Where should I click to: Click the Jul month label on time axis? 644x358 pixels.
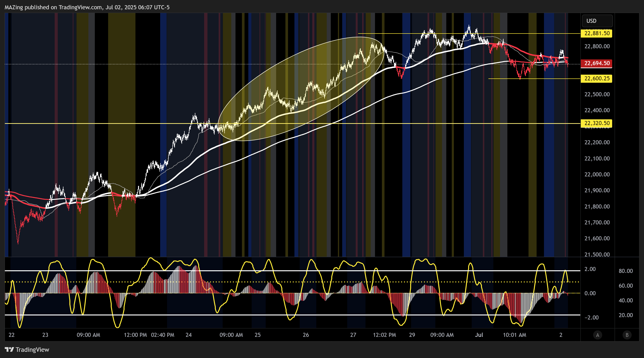pos(479,335)
